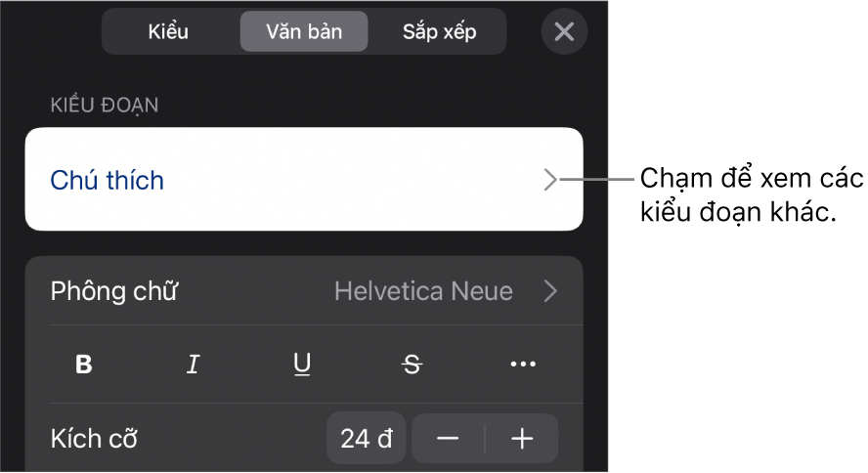
Task: Decrease font size with the minus button
Action: point(448,439)
